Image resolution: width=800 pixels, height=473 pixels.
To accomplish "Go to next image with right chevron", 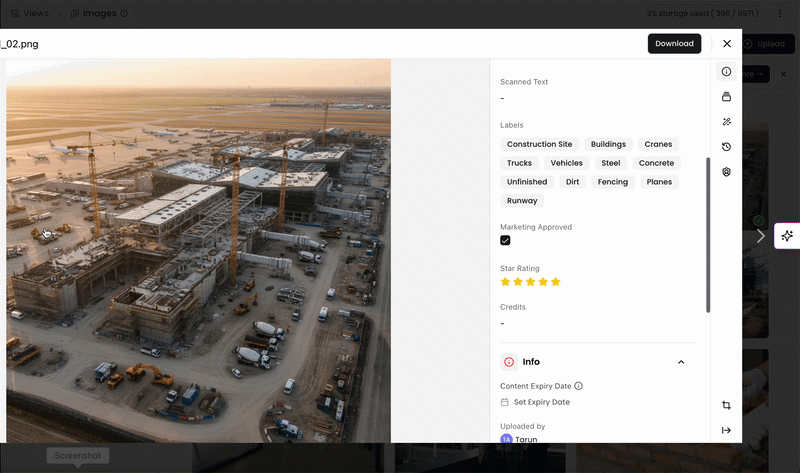I will (x=760, y=236).
